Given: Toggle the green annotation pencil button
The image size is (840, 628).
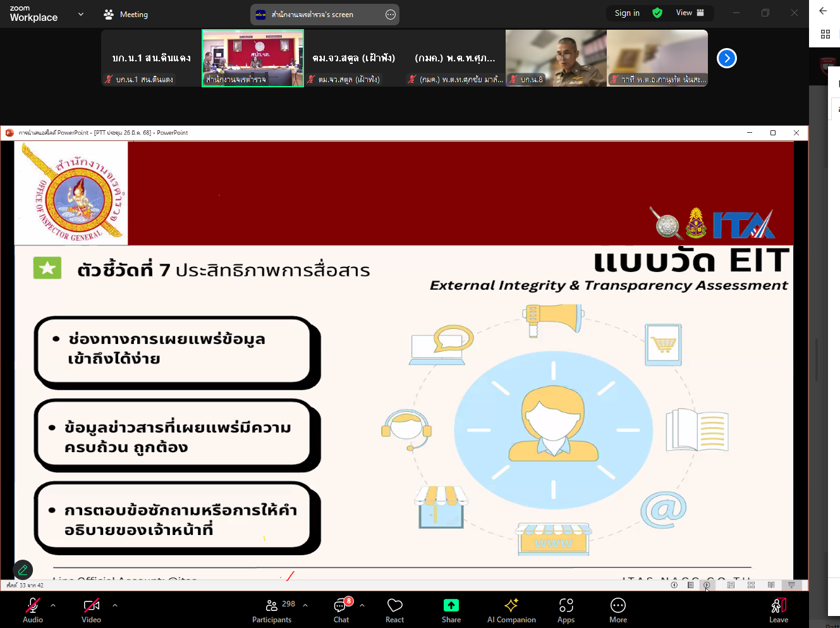Looking at the screenshot, I should (23, 570).
